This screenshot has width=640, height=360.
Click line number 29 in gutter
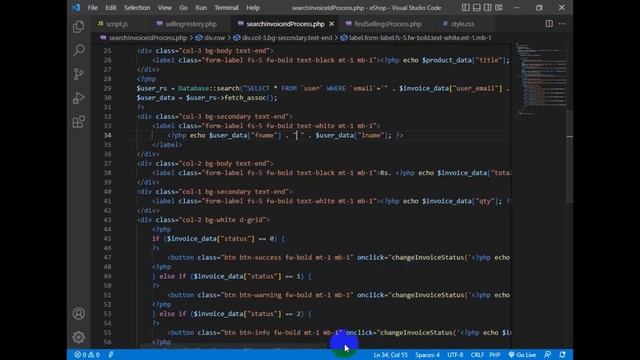point(107,89)
